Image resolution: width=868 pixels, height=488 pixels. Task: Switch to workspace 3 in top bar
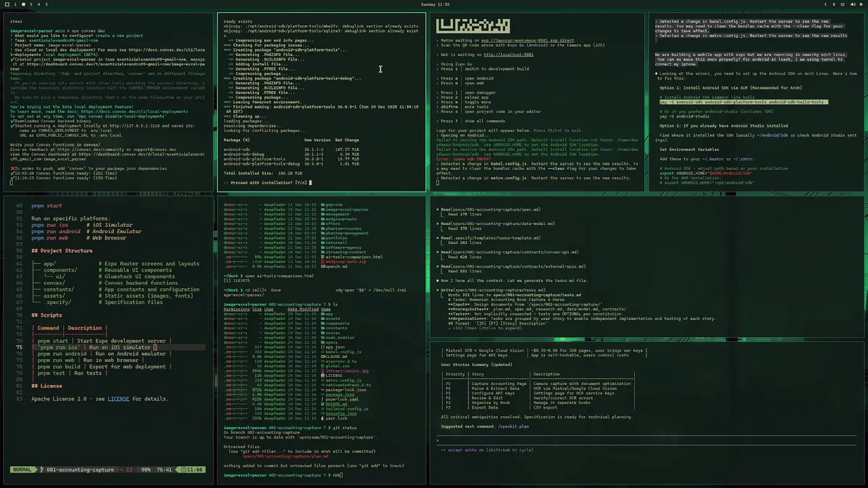[x=31, y=4]
